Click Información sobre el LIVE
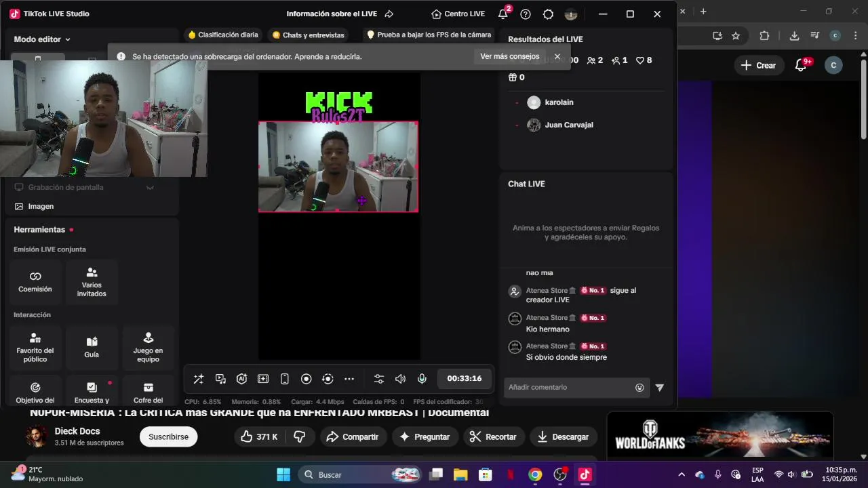The image size is (868, 488). pyautogui.click(x=332, y=14)
